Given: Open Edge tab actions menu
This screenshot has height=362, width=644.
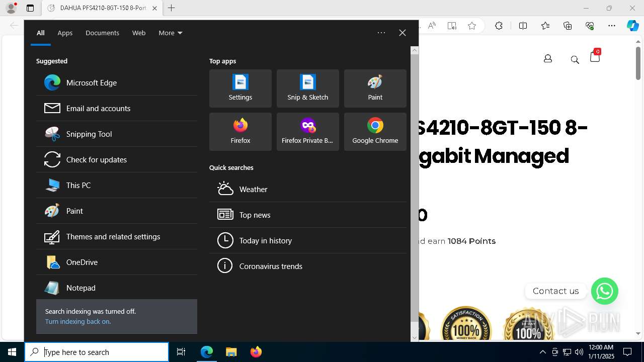Looking at the screenshot, I should pos(30,8).
